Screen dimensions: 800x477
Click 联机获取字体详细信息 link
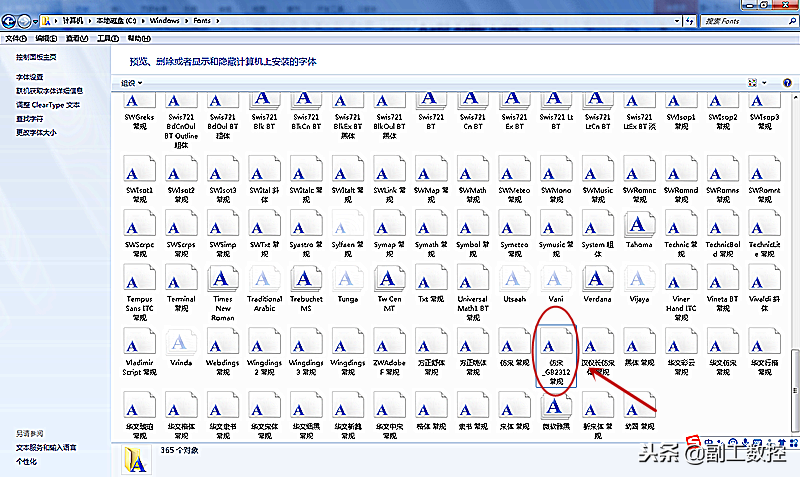tap(49, 91)
